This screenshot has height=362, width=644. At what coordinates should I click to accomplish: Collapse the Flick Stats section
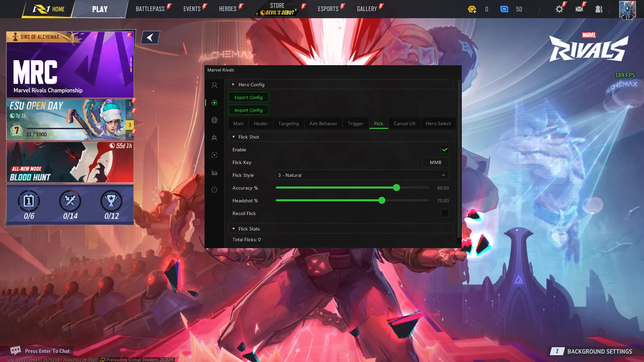[x=341, y=229]
